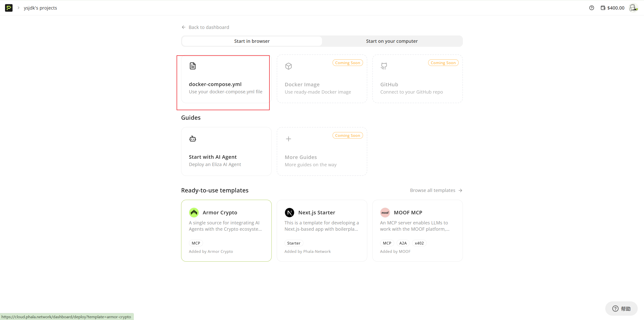Viewport: 644px width, 320px height.
Task: Click the docker-compose file document icon
Action: [x=193, y=66]
